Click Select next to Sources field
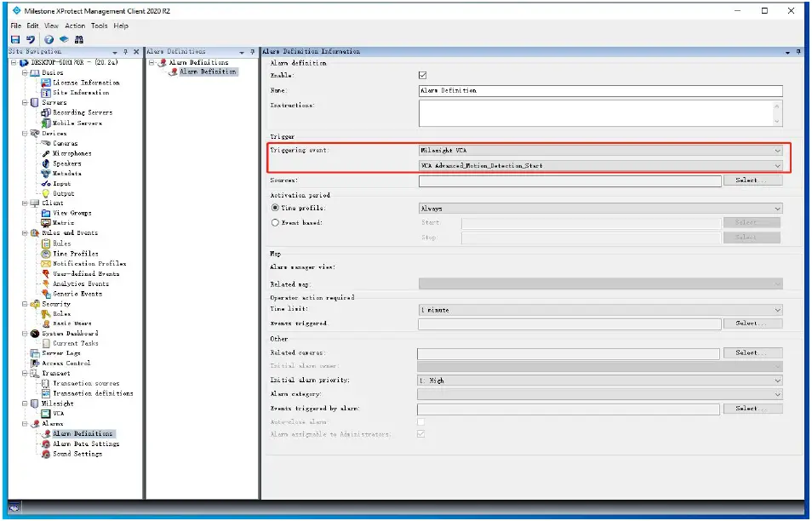812x521 pixels. point(752,180)
